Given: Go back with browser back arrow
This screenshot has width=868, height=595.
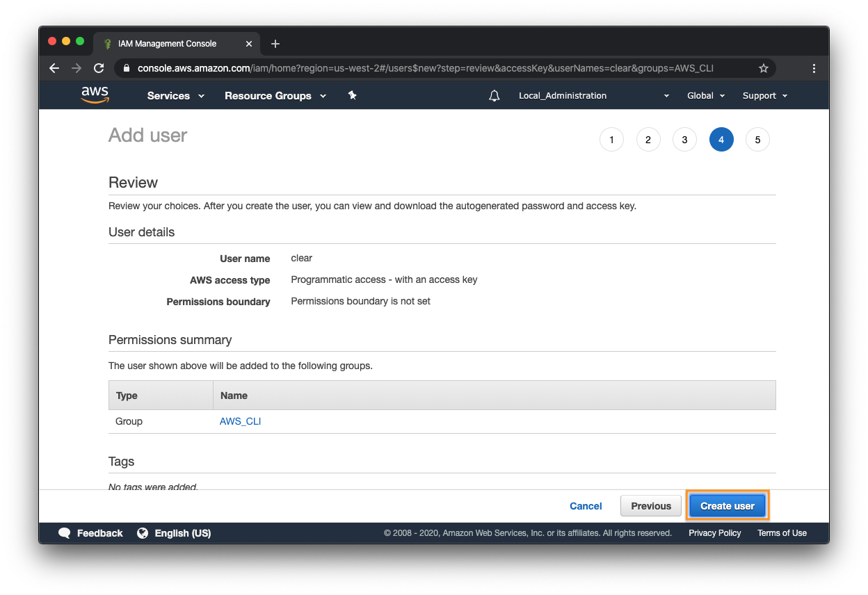Looking at the screenshot, I should coord(54,68).
